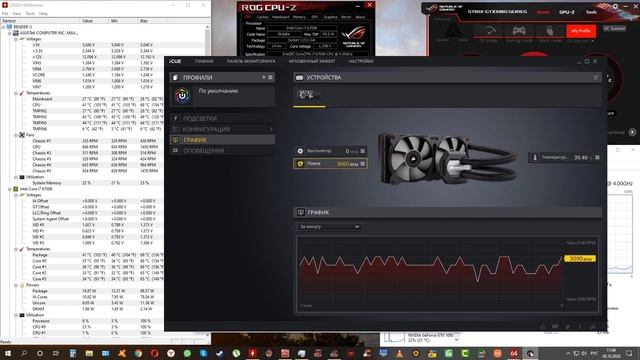Switch to Mainboard tab in CPU-Z
Screen dimensions: 640x360
(280, 17)
